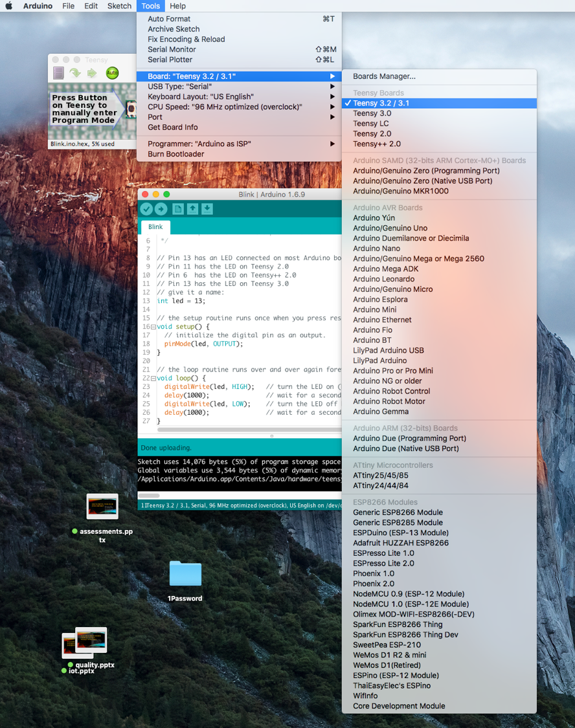This screenshot has height=728, width=575.
Task: Select Teensy++ 2.0 board
Action: [x=440, y=144]
